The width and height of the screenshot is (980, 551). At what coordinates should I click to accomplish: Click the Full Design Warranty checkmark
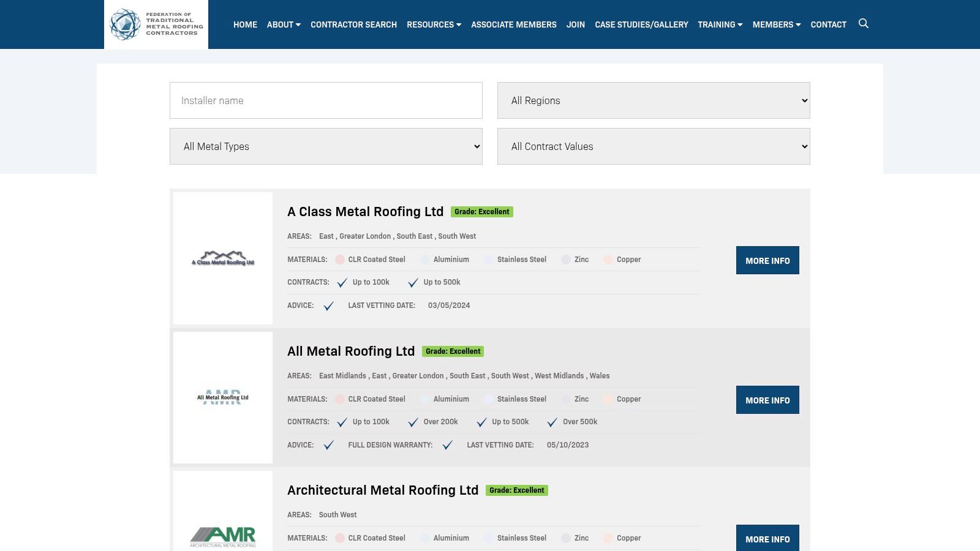point(448,445)
